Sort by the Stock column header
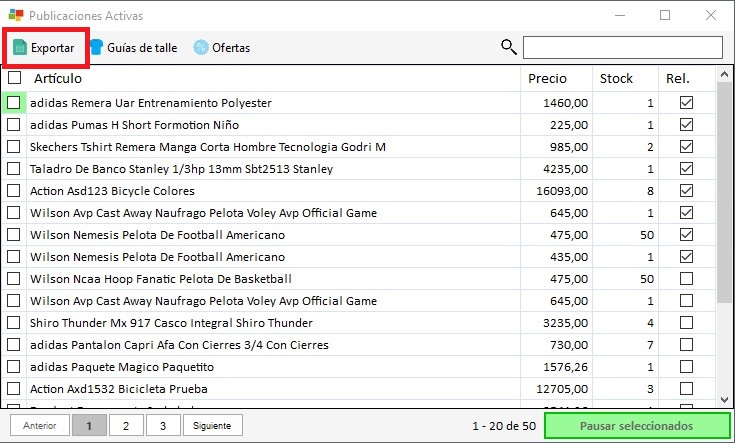 pyautogui.click(x=616, y=78)
